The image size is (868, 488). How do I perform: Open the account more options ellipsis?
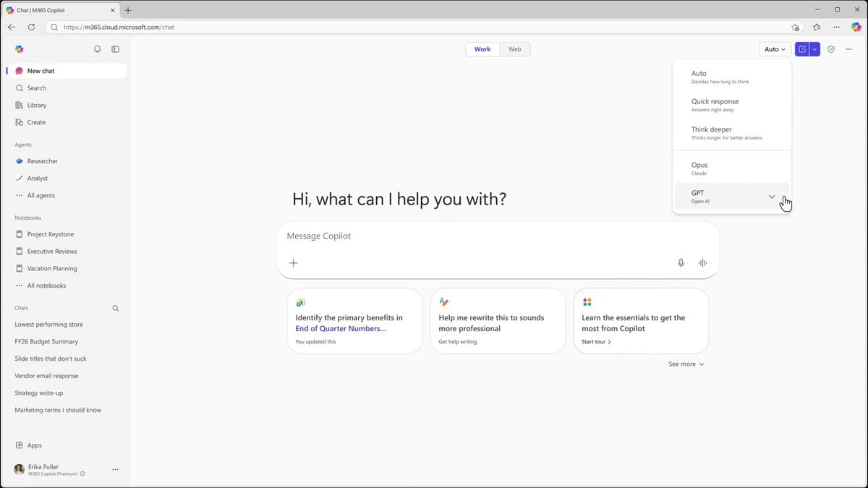[x=115, y=469]
